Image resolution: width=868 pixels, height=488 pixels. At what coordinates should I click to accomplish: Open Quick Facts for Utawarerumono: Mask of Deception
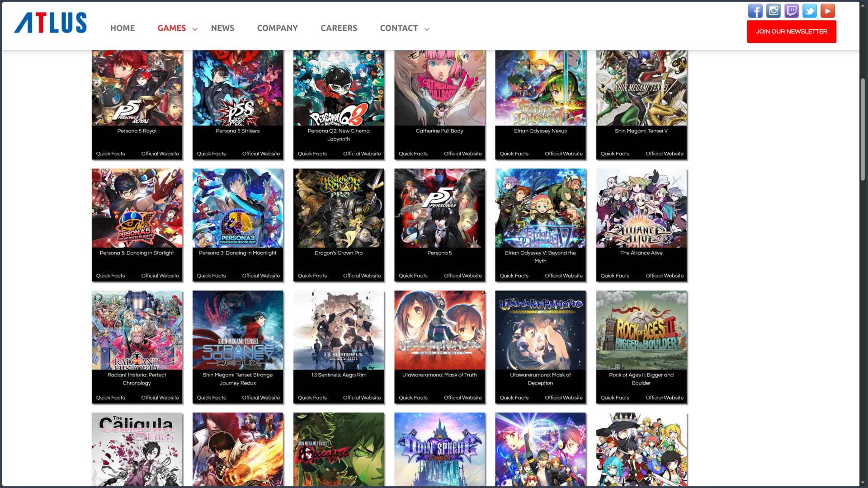click(x=514, y=398)
